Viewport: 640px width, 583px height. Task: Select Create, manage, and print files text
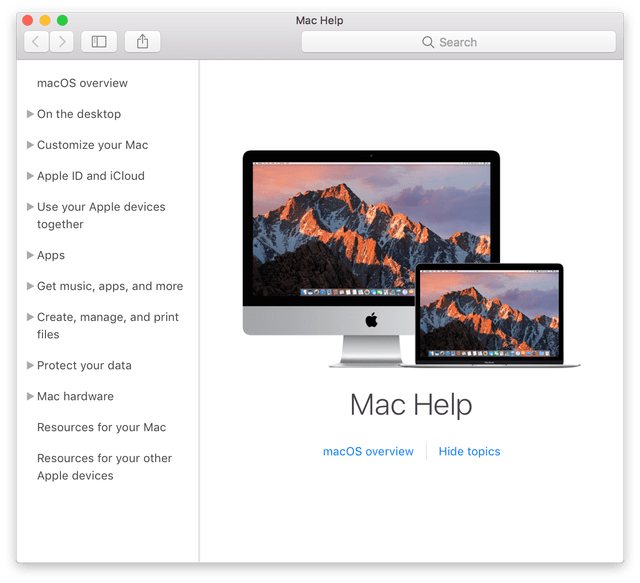click(108, 326)
